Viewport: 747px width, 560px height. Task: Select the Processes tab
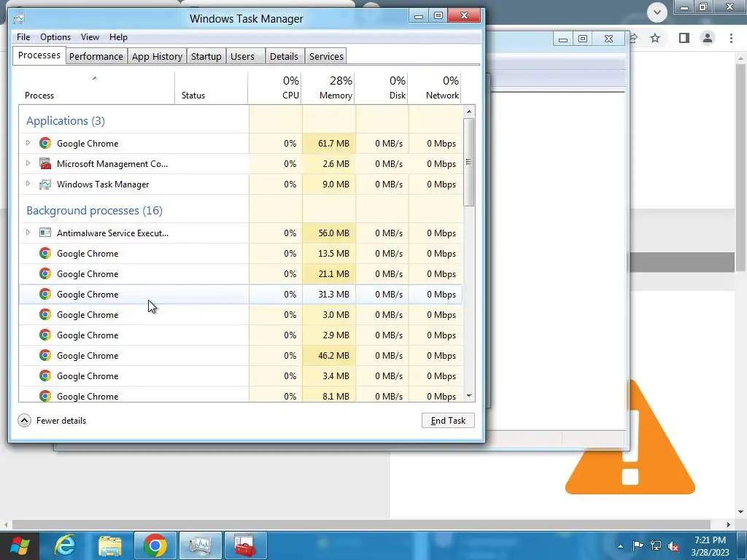[39, 55]
